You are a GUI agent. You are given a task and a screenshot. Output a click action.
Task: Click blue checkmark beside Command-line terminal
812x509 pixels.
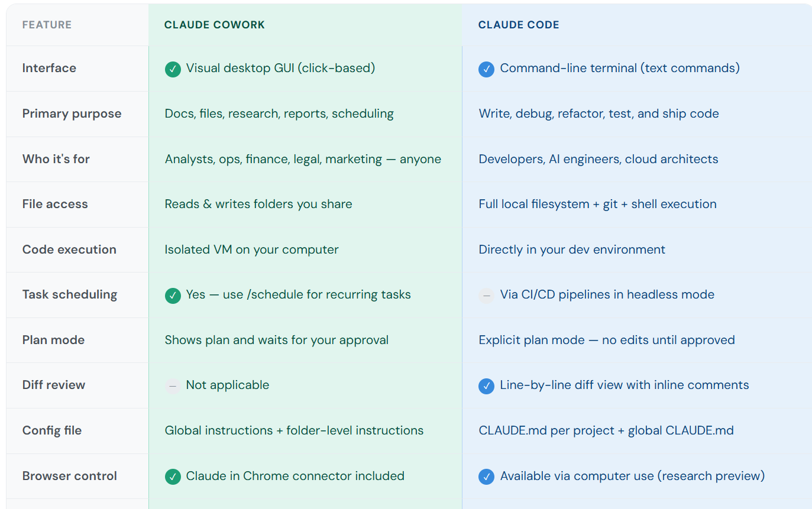click(486, 69)
